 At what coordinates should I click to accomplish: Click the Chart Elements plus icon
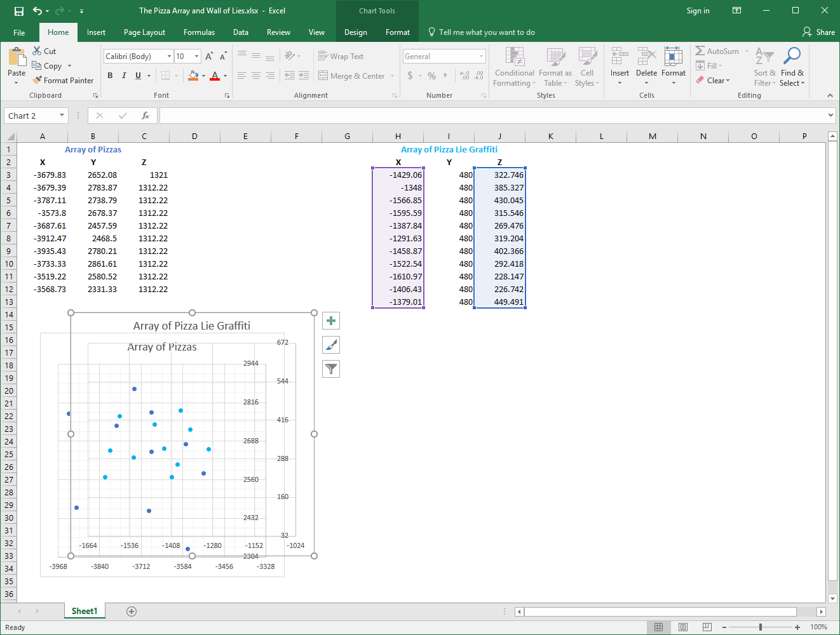[331, 321]
